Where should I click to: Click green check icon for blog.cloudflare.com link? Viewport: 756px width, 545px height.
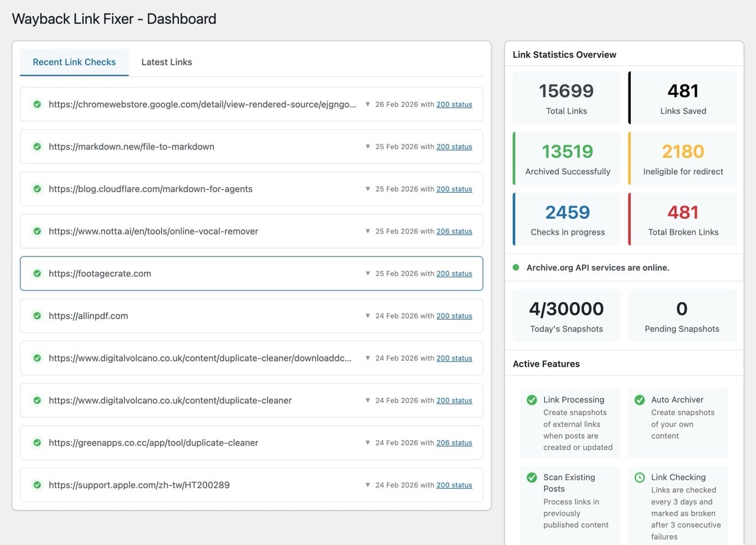(37, 189)
